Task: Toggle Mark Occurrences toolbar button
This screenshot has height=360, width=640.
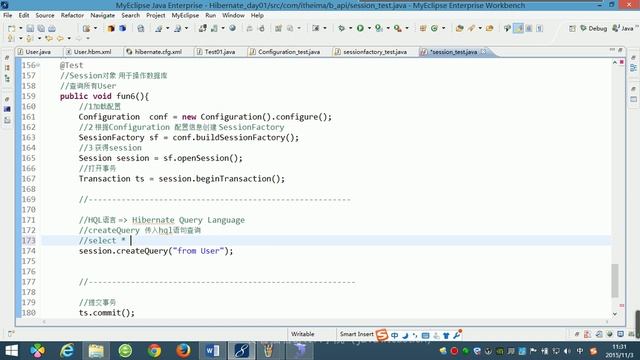Action: [518, 28]
